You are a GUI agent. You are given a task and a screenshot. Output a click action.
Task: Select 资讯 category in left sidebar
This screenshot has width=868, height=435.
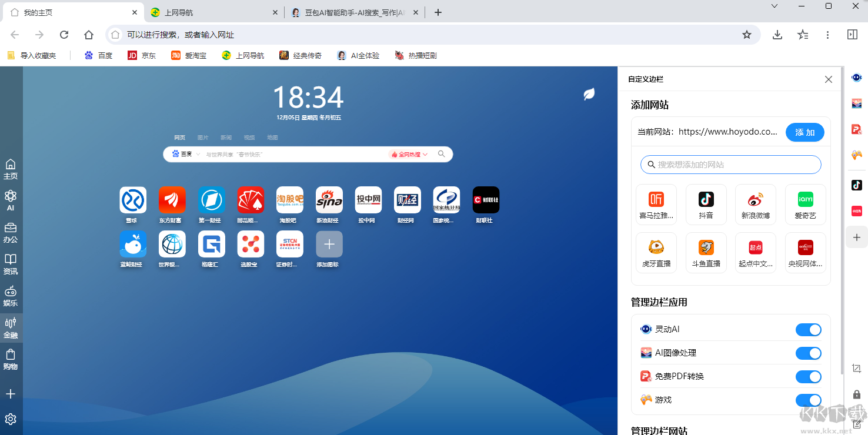(x=11, y=265)
